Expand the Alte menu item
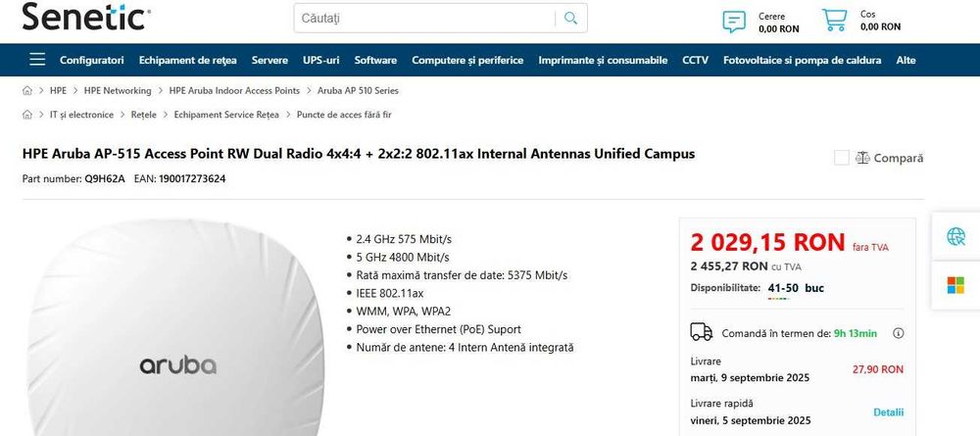This screenshot has height=436, width=980. pyautogui.click(x=906, y=60)
